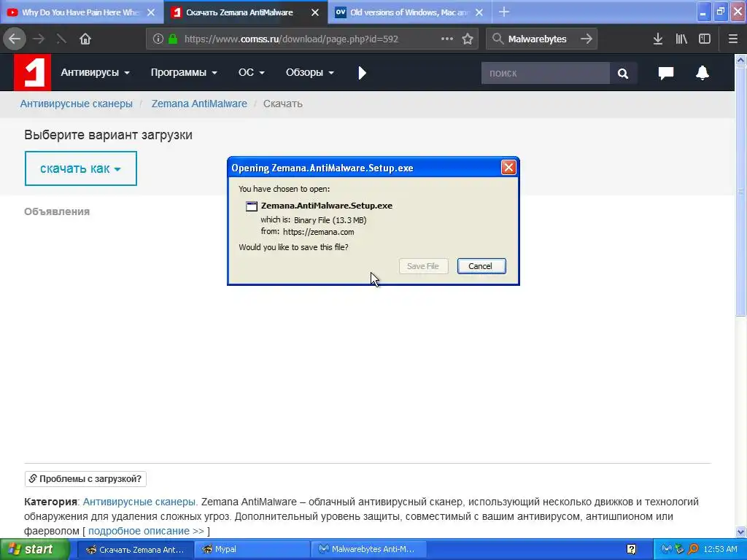Focus the site ПОИСК search field
The image size is (747, 560).
point(546,73)
